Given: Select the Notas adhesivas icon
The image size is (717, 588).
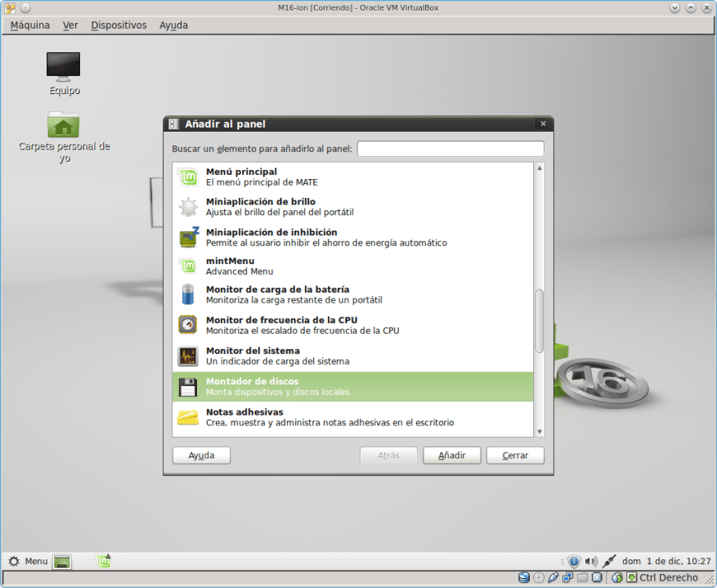Looking at the screenshot, I should click(188, 417).
